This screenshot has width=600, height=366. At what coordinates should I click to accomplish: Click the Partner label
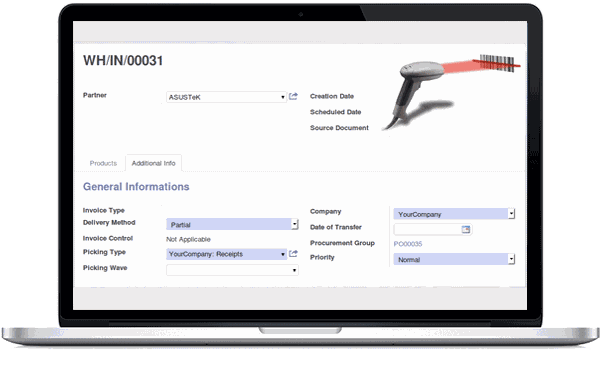[95, 95]
